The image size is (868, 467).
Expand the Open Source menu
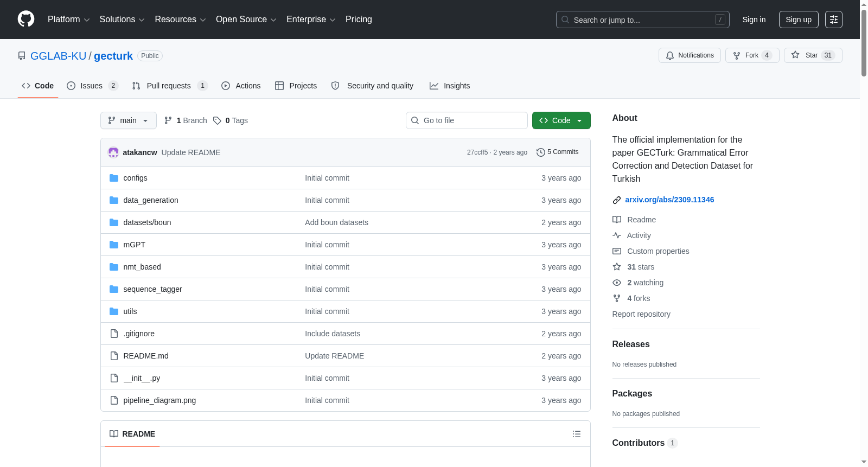[x=246, y=20]
